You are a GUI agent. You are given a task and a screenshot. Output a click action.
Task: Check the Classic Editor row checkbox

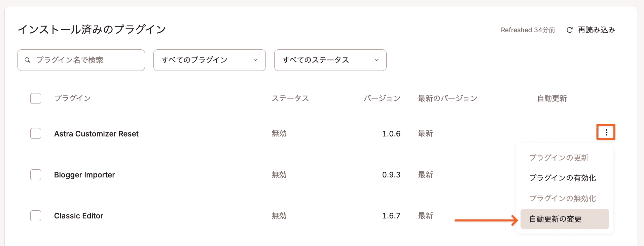35,216
